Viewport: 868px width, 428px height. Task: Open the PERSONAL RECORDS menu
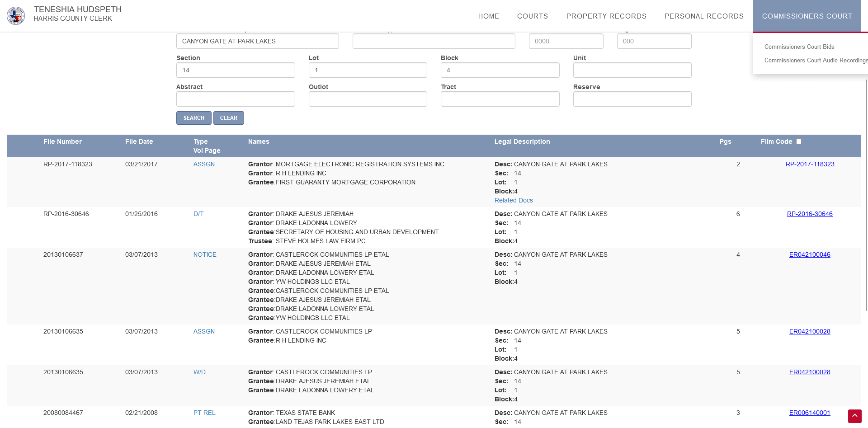(x=704, y=16)
